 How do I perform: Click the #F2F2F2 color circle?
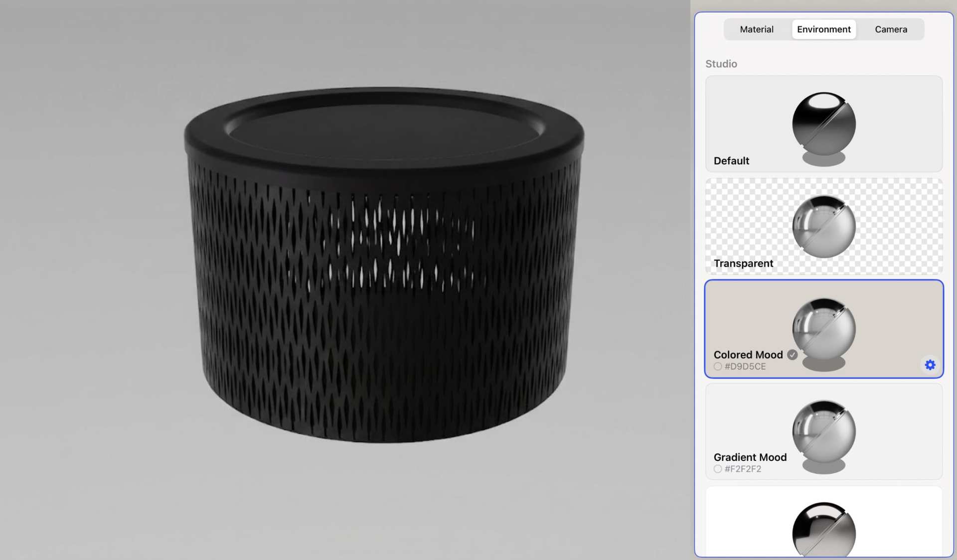point(717,469)
